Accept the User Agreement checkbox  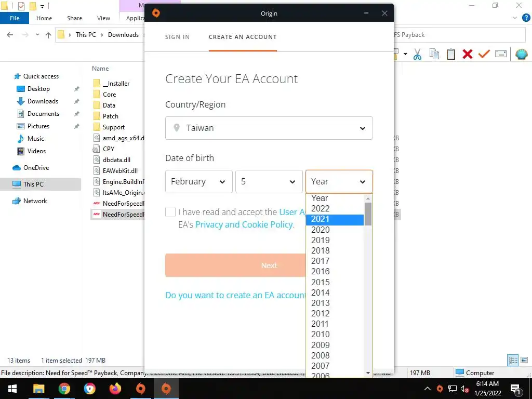(170, 212)
